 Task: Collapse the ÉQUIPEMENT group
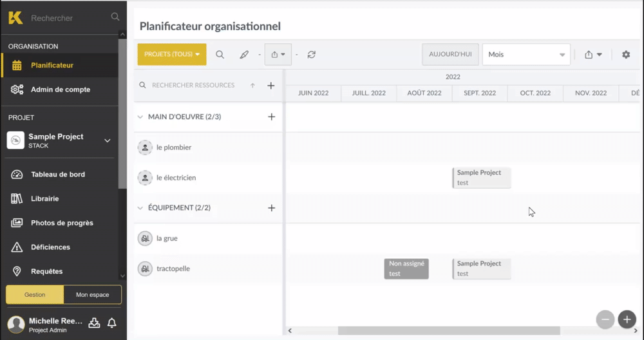(x=140, y=208)
